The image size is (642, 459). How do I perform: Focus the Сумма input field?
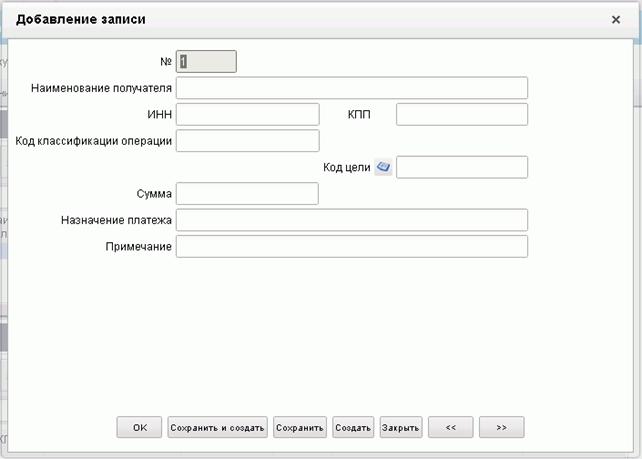click(x=247, y=193)
